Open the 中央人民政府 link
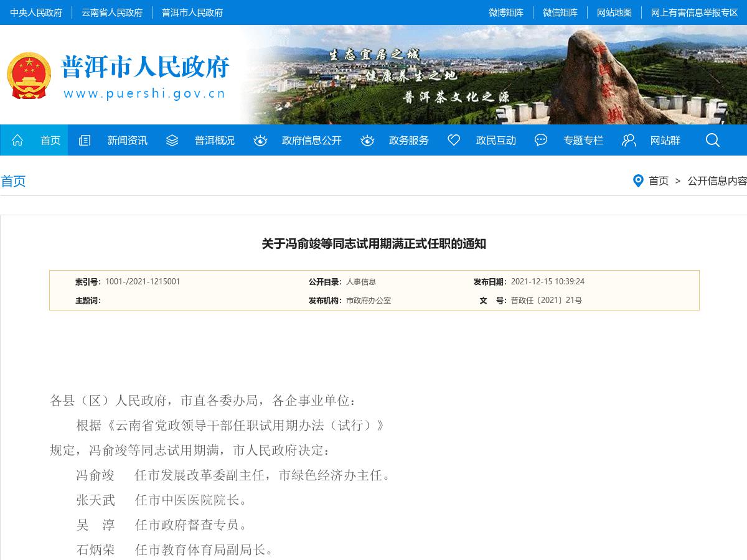This screenshot has width=747, height=560. coord(36,12)
